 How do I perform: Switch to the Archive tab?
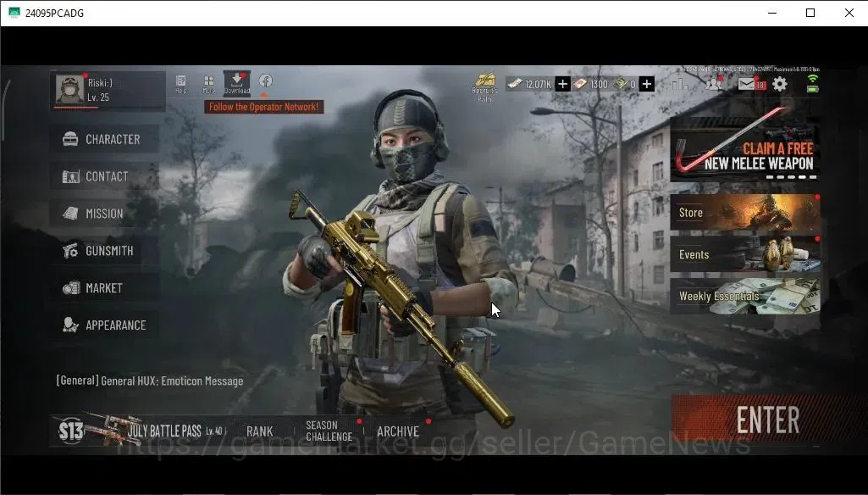tap(398, 431)
